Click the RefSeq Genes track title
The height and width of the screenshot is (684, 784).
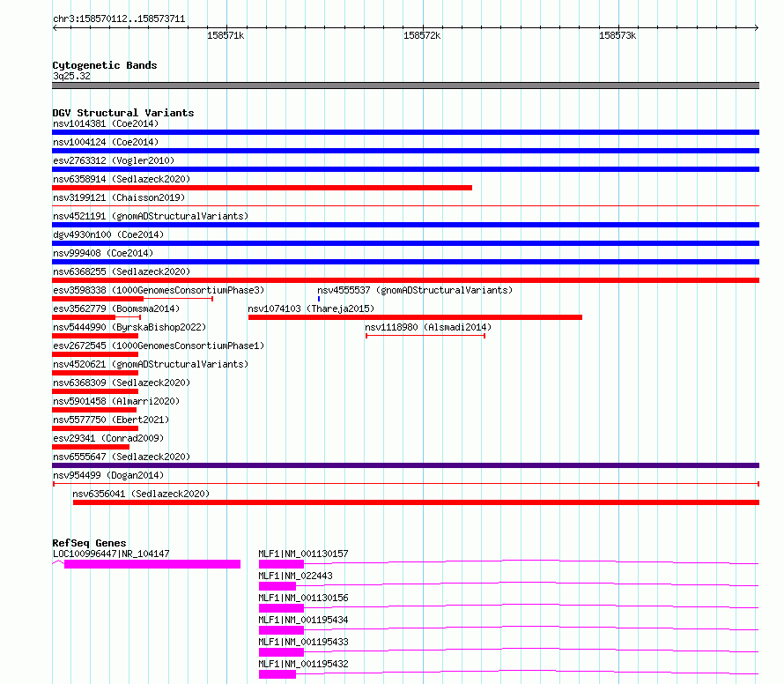pyautogui.click(x=89, y=543)
